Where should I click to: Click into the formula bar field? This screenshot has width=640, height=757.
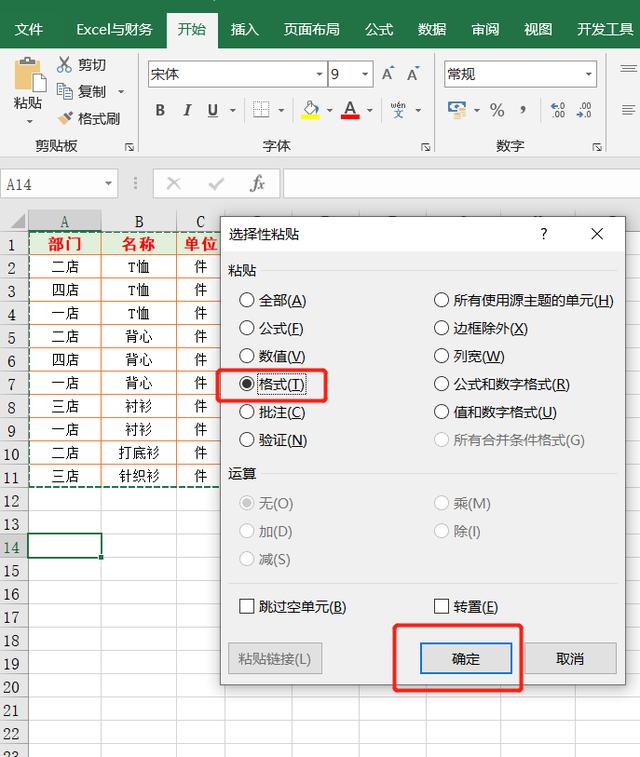[x=461, y=183]
